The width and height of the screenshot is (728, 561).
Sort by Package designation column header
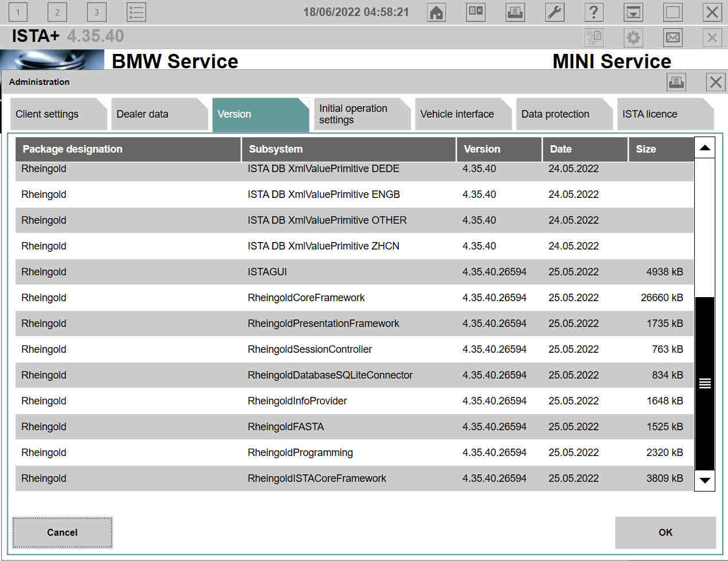(x=128, y=149)
